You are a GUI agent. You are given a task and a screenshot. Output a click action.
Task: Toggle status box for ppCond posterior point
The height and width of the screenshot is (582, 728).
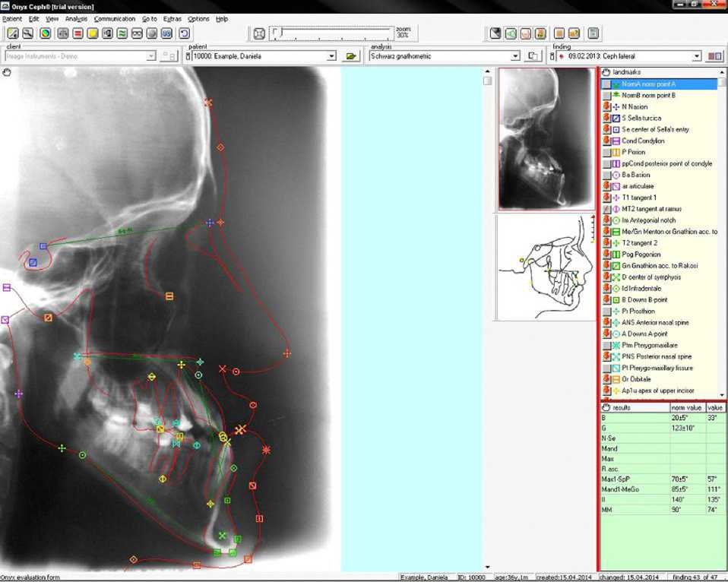click(606, 163)
